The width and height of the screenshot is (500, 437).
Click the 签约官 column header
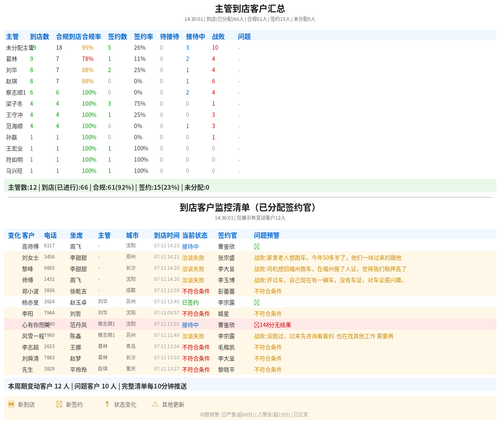pos(227,235)
